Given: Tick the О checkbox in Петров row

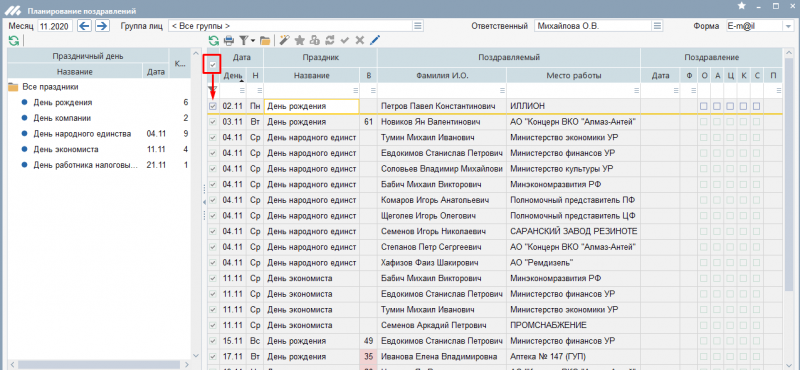Looking at the screenshot, I should (704, 106).
